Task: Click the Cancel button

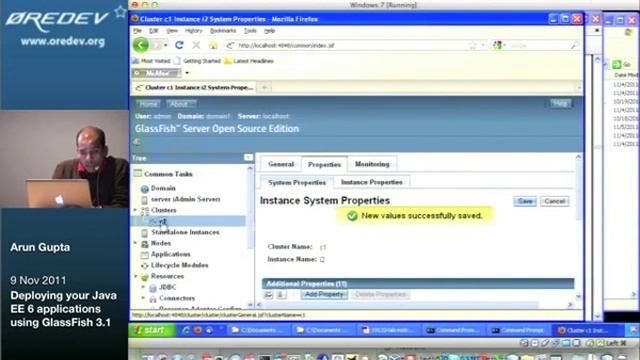Action: [554, 201]
